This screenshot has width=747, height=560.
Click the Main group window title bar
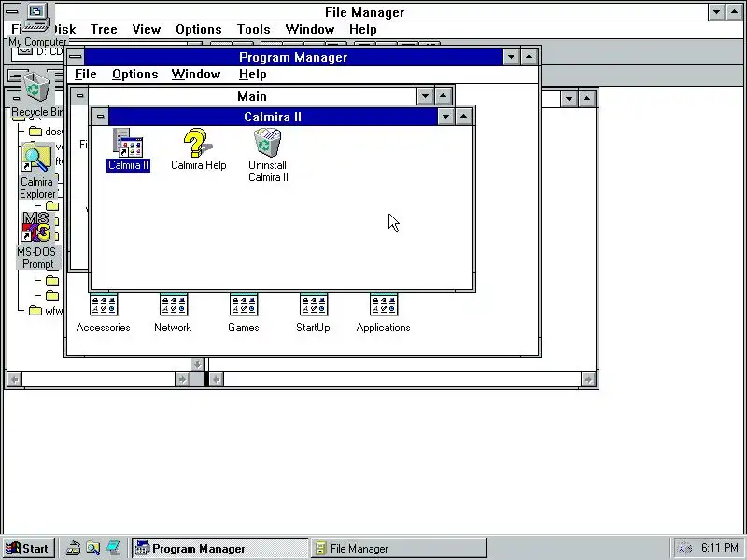(x=252, y=96)
